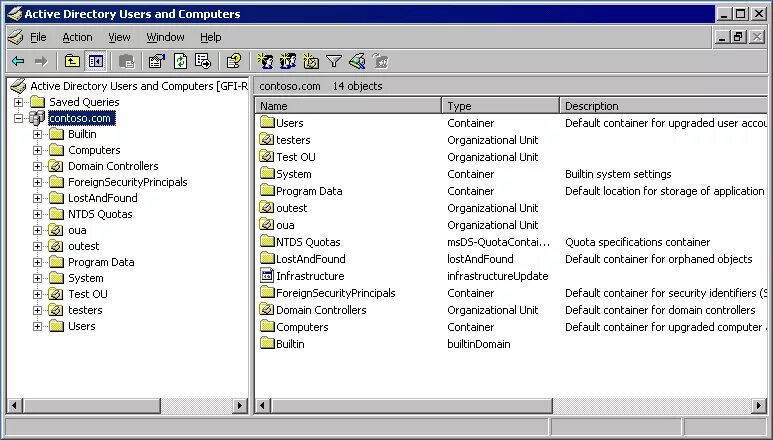
Task: Click the Test OU icon in list
Action: pyautogui.click(x=267, y=157)
